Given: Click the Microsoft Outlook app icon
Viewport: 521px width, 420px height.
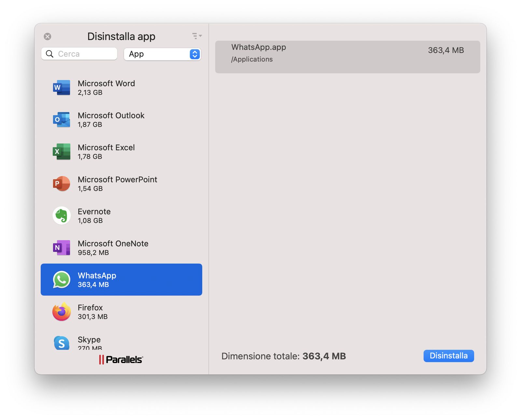Looking at the screenshot, I should click(x=62, y=120).
